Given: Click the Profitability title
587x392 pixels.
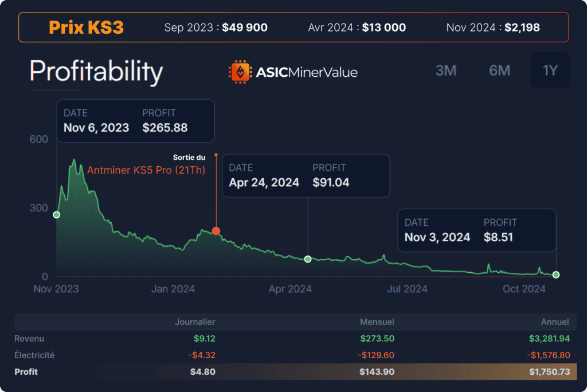Looking at the screenshot, I should click(96, 72).
